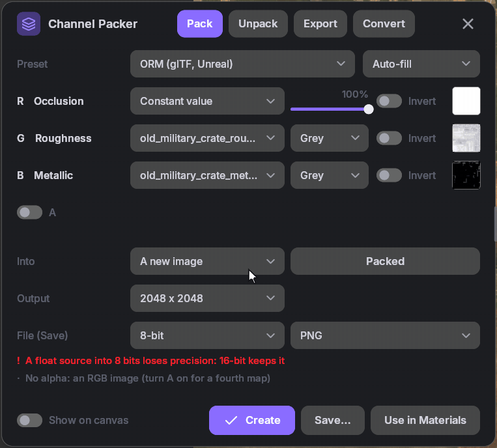This screenshot has height=448, width=497.
Task: Click the 'R Occlusion' channel label
Action: coord(50,101)
